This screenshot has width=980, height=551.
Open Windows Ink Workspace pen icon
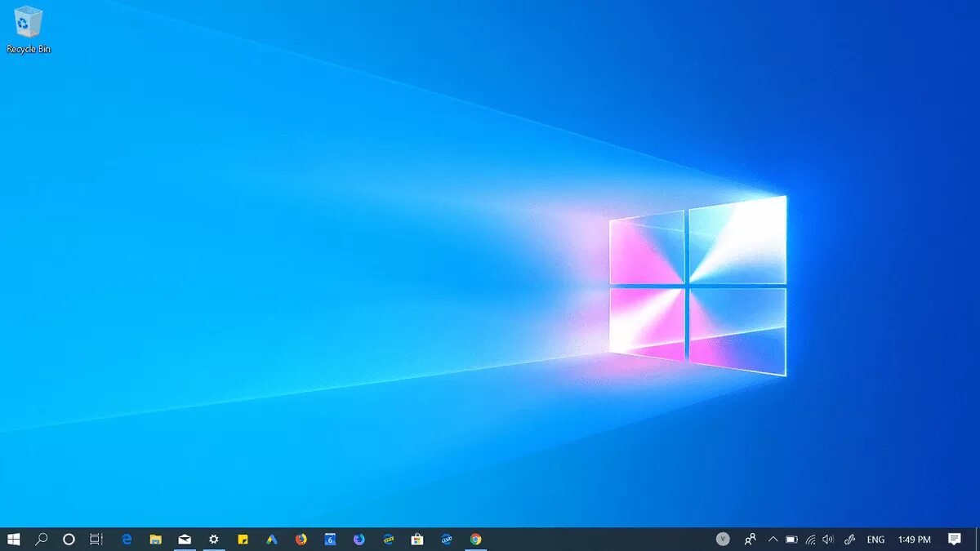tap(849, 539)
